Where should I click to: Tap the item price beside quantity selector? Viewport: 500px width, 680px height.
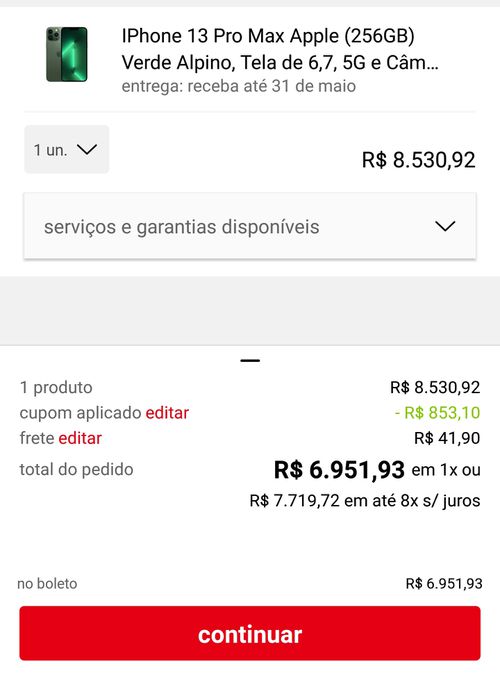pyautogui.click(x=418, y=160)
